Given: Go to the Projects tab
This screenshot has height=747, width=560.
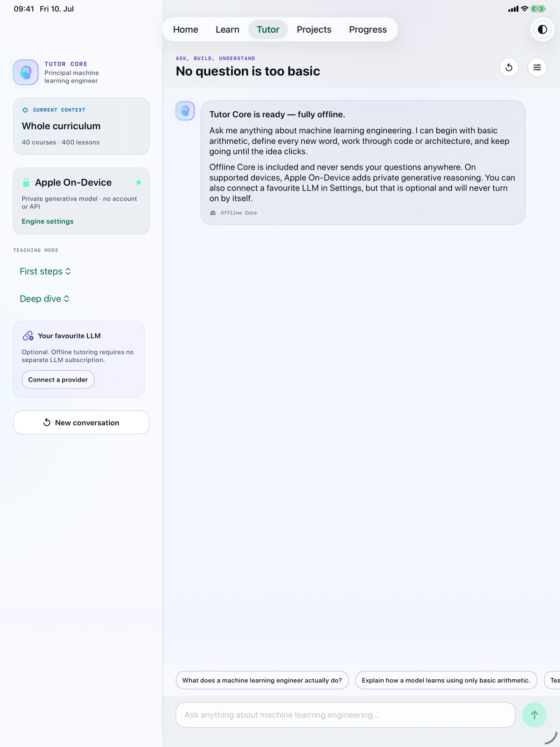Looking at the screenshot, I should (x=314, y=29).
